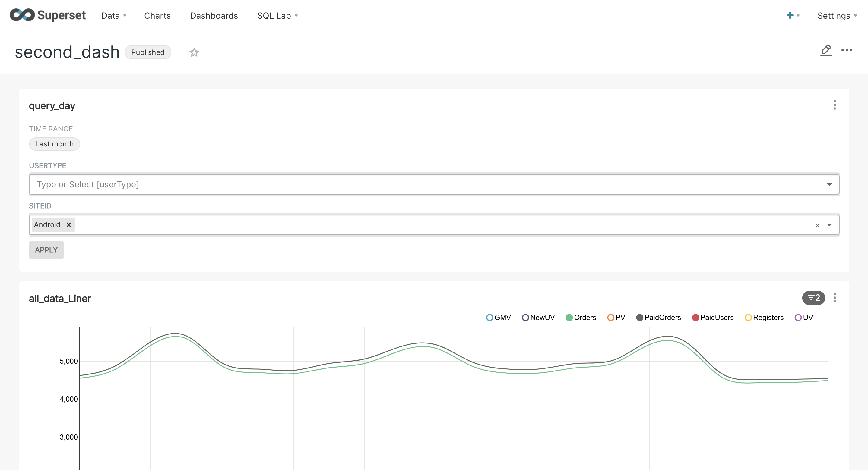Screen dimensions: 868x470
Task: Click the Superset logo
Action: [x=48, y=15]
